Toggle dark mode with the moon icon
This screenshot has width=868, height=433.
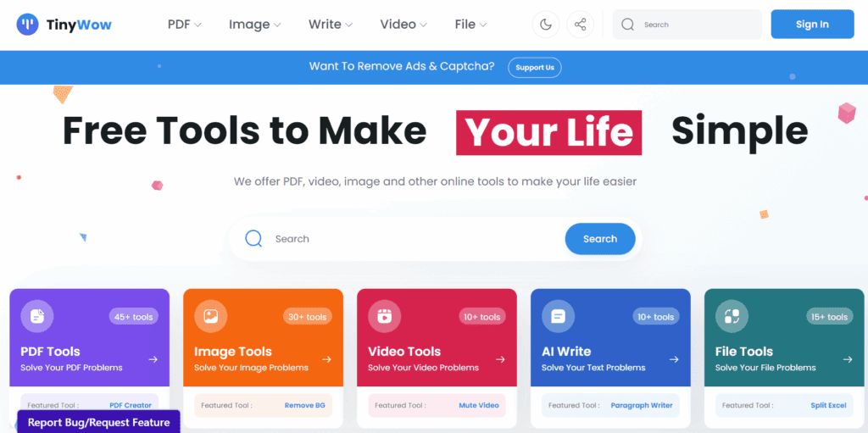pos(546,25)
